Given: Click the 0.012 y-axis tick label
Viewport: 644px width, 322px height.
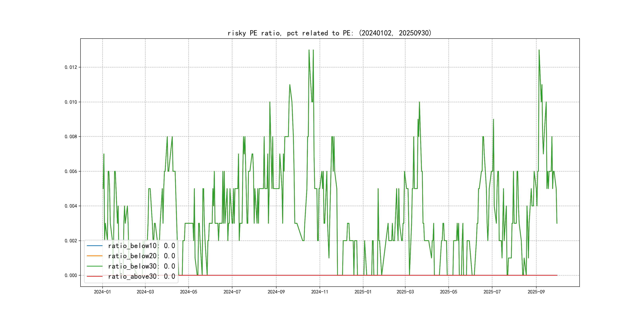Looking at the screenshot, I should 71,67.
